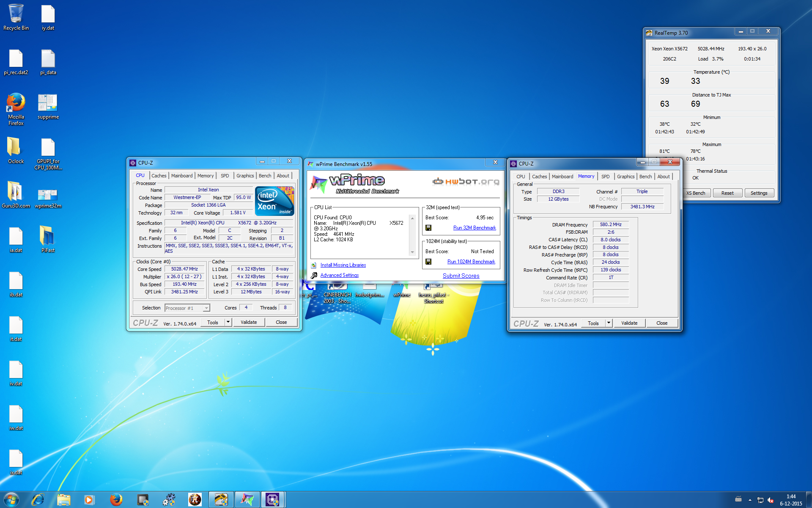Switch to Caches tab in left CPU-Z

[159, 176]
